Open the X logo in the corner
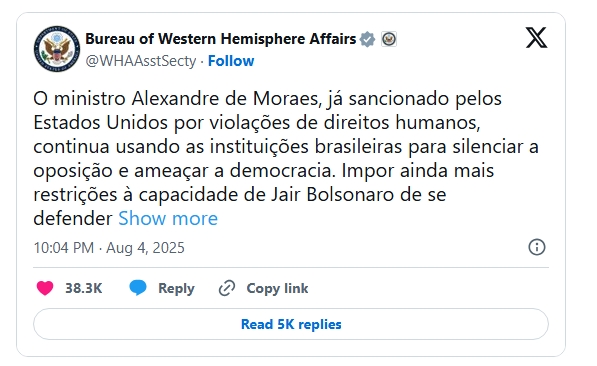The height and width of the screenshot is (366, 597). [x=536, y=38]
